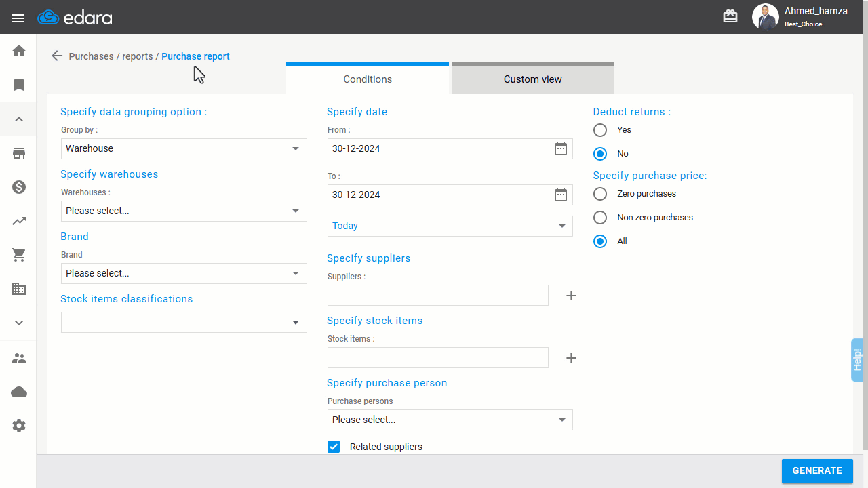The height and width of the screenshot is (488, 868).
Task: Add stock item with plus icon
Action: [571, 358]
